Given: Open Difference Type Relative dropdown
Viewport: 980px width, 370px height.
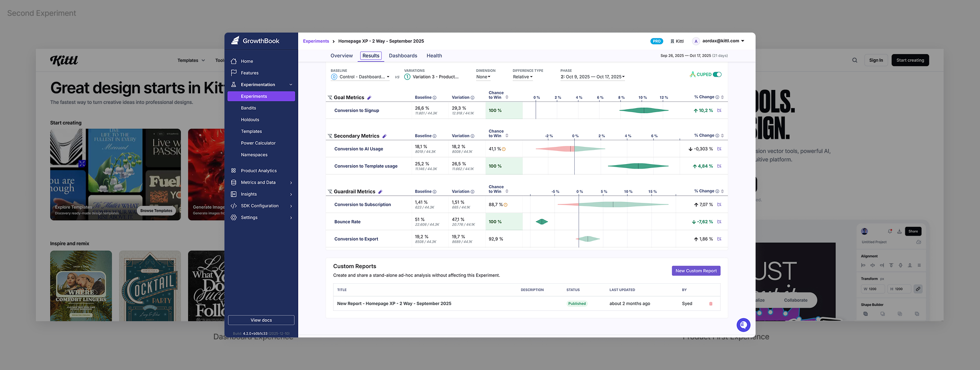Looking at the screenshot, I should [523, 77].
